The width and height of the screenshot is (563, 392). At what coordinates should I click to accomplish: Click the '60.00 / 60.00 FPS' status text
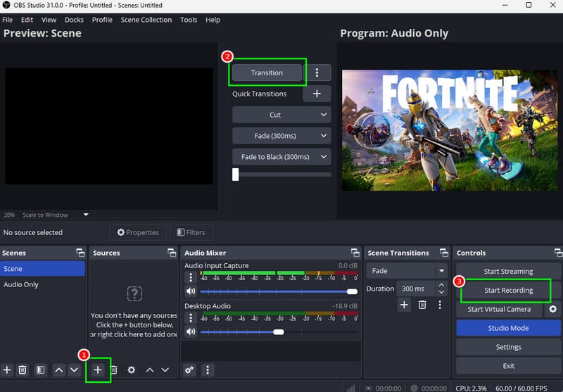click(521, 388)
